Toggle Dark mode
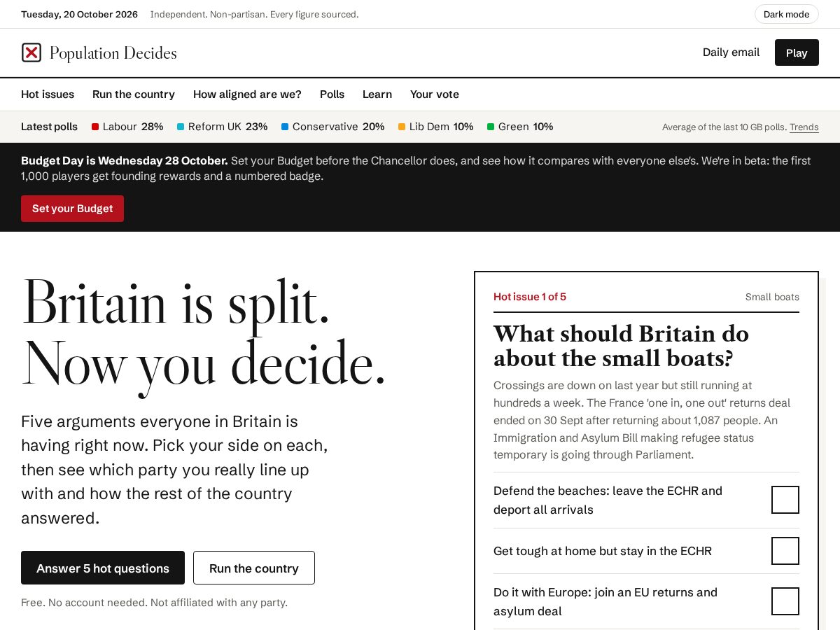Image resolution: width=840 pixels, height=630 pixels. tap(786, 14)
